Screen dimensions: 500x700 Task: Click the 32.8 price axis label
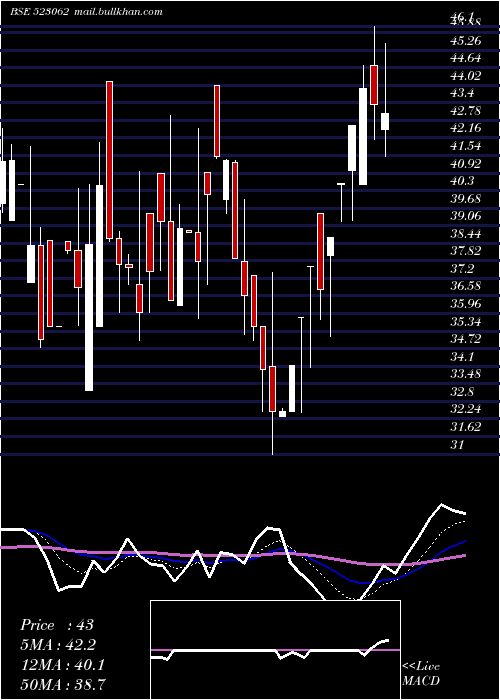click(462, 392)
